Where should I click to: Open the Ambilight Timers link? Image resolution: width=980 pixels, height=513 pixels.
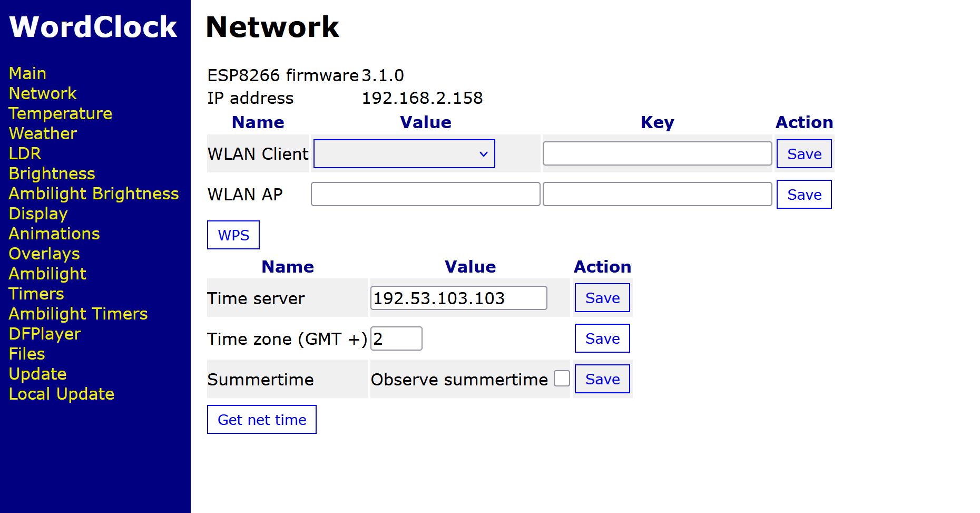78,314
